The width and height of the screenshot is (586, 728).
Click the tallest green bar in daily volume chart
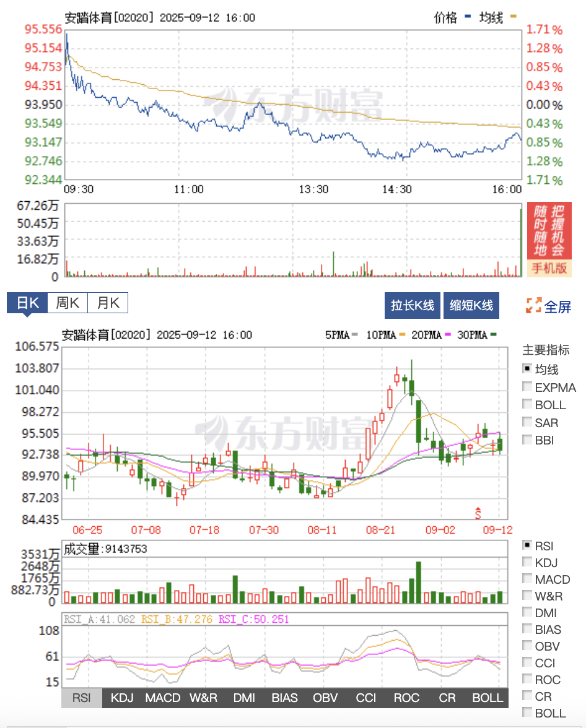tap(418, 582)
